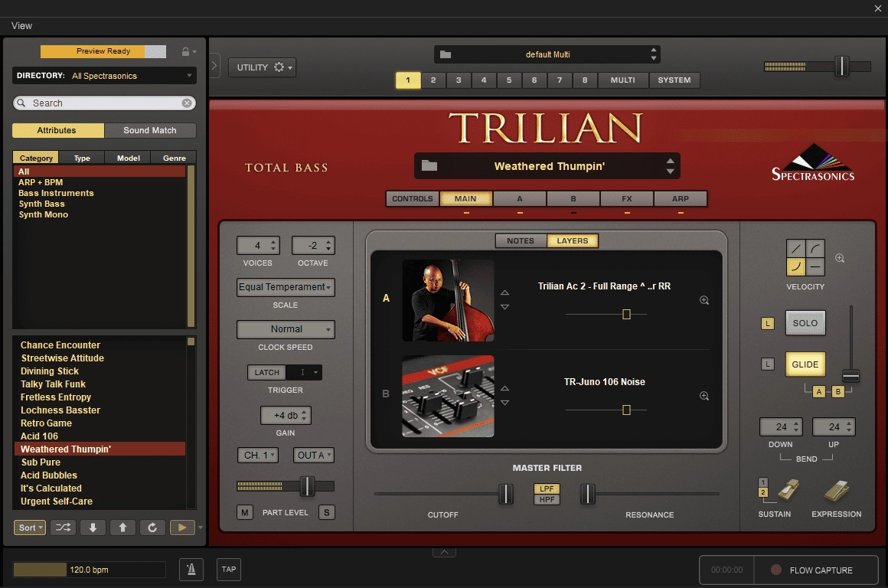
Task: Select previous soundsource for layer B
Action: click(504, 388)
